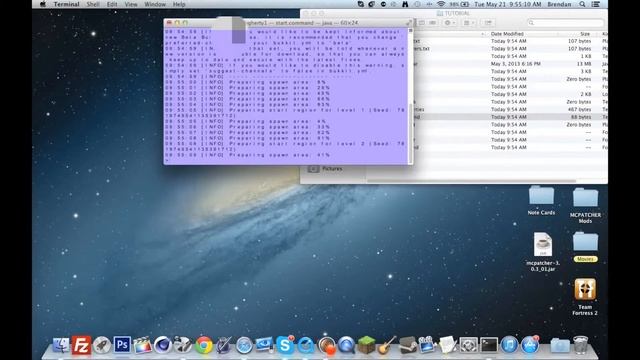The height and width of the screenshot is (360, 640).
Task: Open the folder stack in the dock
Action: pos(560,345)
